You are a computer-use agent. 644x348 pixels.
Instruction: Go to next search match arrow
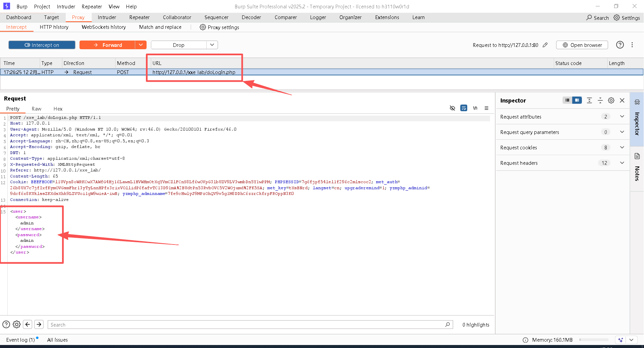pyautogui.click(x=39, y=324)
